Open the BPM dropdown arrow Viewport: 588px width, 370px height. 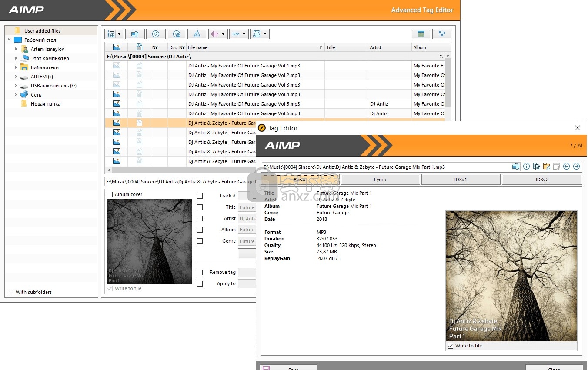click(x=244, y=34)
